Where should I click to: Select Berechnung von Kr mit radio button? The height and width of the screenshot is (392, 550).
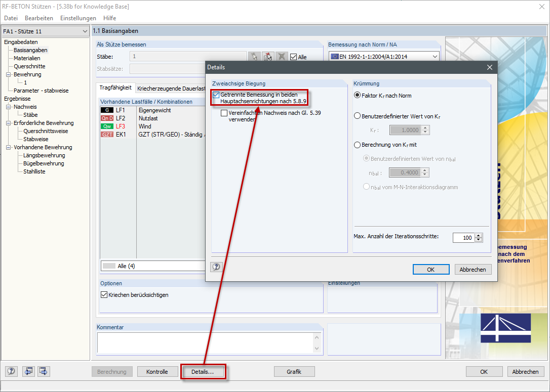tap(357, 145)
